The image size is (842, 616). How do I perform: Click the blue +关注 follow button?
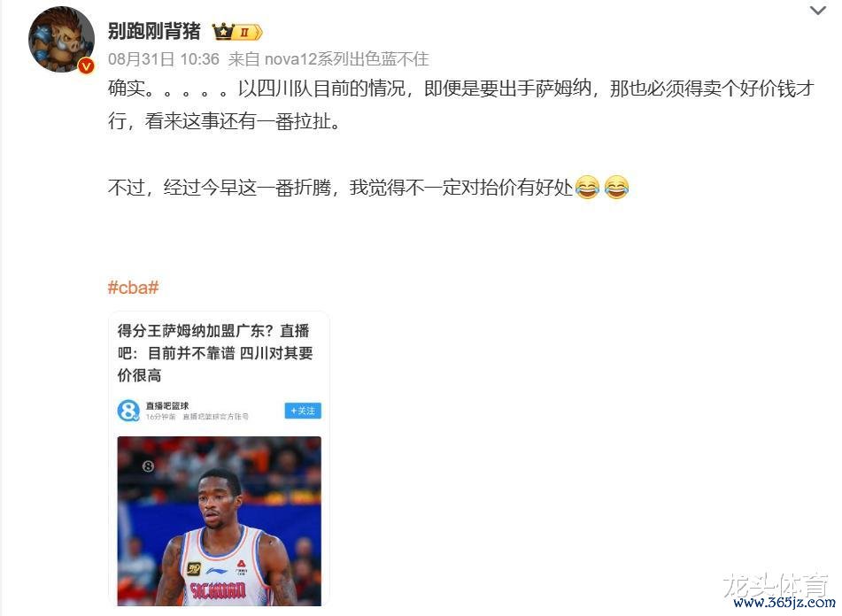(x=303, y=411)
